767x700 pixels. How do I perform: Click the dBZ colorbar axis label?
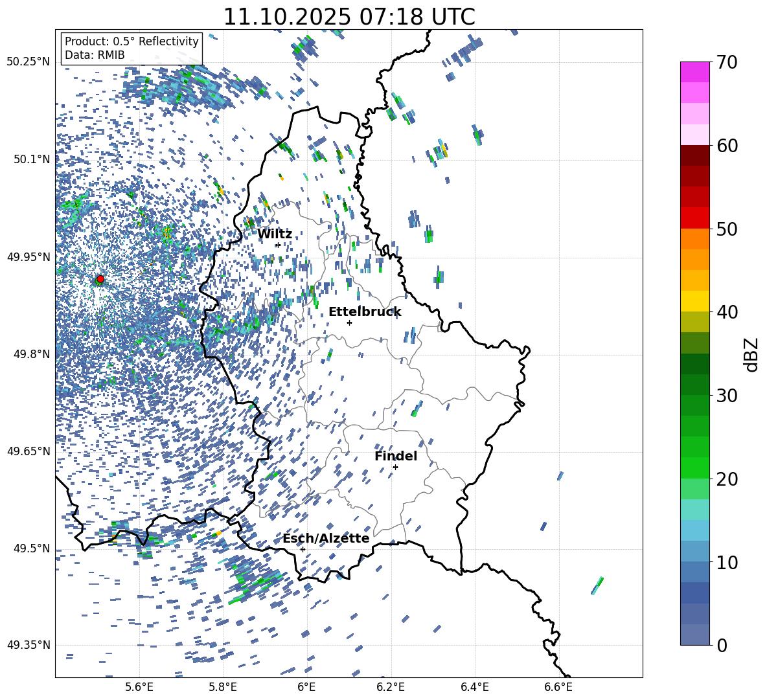[751, 354]
